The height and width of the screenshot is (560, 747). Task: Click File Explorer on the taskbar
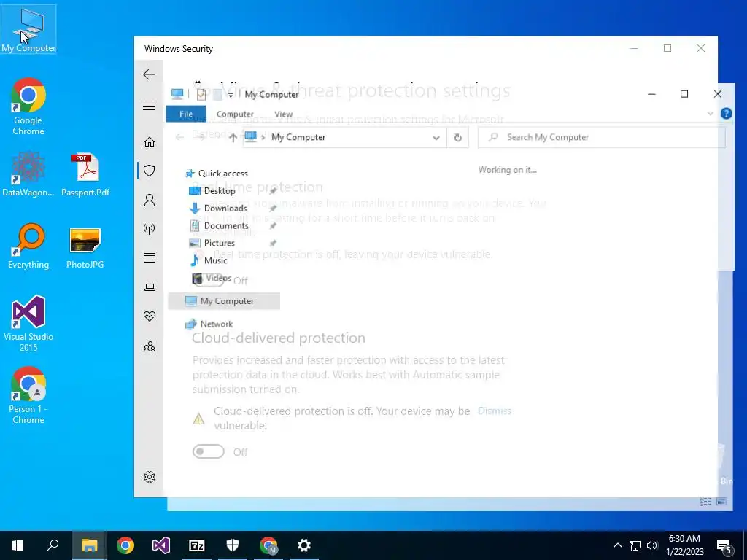click(x=89, y=545)
